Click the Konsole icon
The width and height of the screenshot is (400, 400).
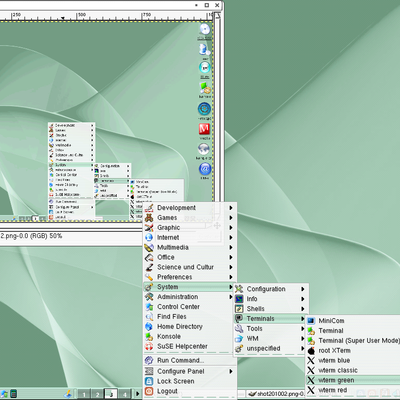pyautogui.click(x=149, y=337)
